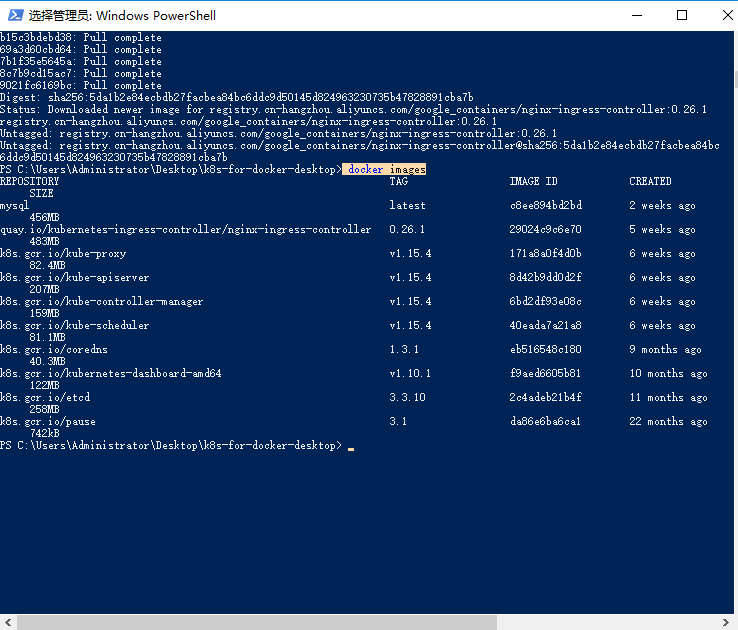Click k8s.gcr.io/coredns repository name
This screenshot has width=738, height=630.
54,350
